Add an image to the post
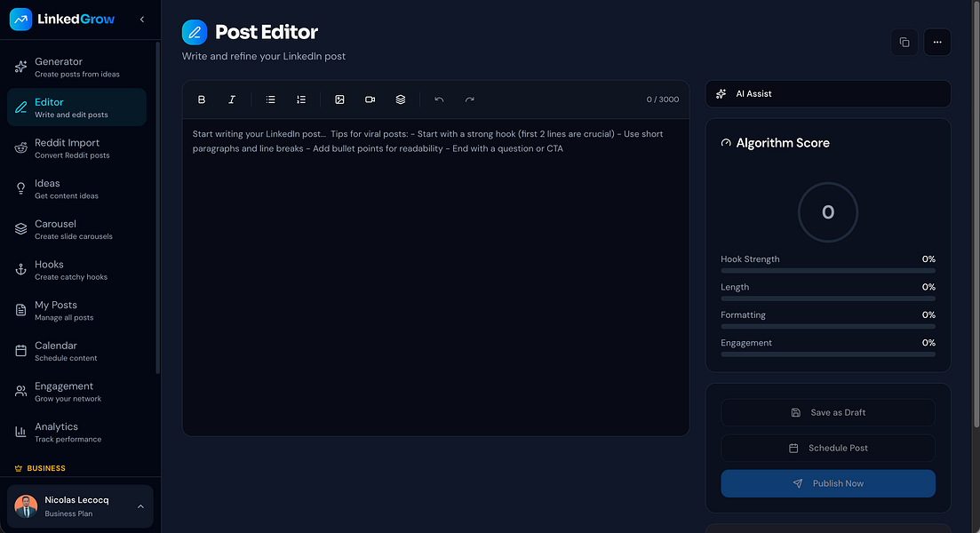Viewport: 980px width, 533px height. (339, 99)
